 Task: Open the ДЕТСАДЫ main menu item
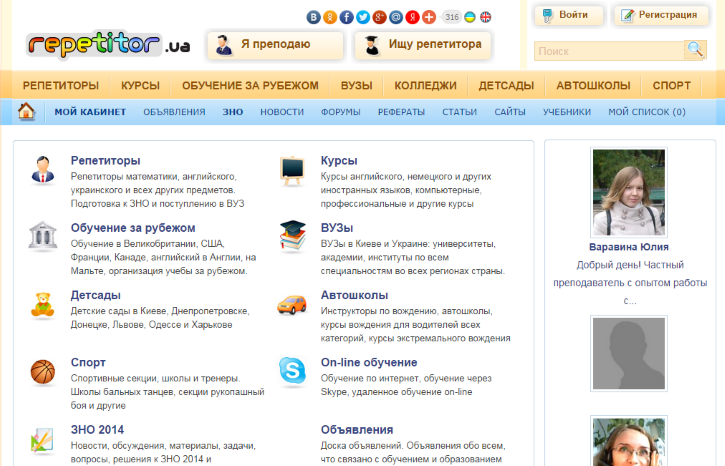[x=506, y=86]
